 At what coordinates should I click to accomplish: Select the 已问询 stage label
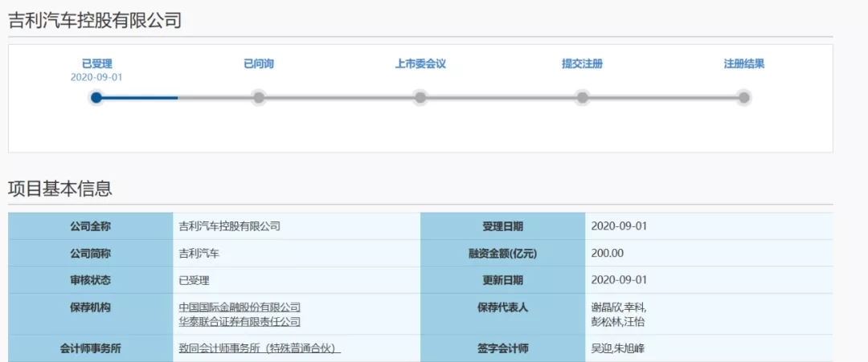(x=259, y=64)
